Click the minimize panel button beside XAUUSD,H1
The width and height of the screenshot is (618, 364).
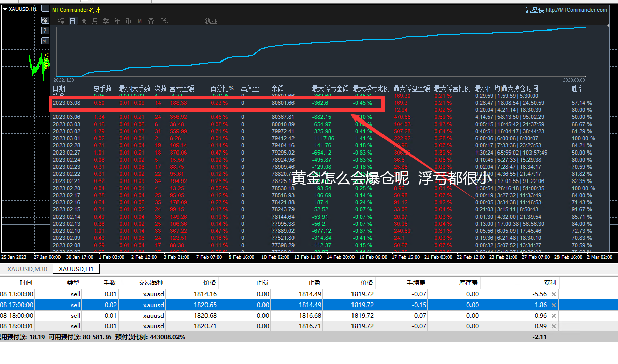click(x=45, y=9)
